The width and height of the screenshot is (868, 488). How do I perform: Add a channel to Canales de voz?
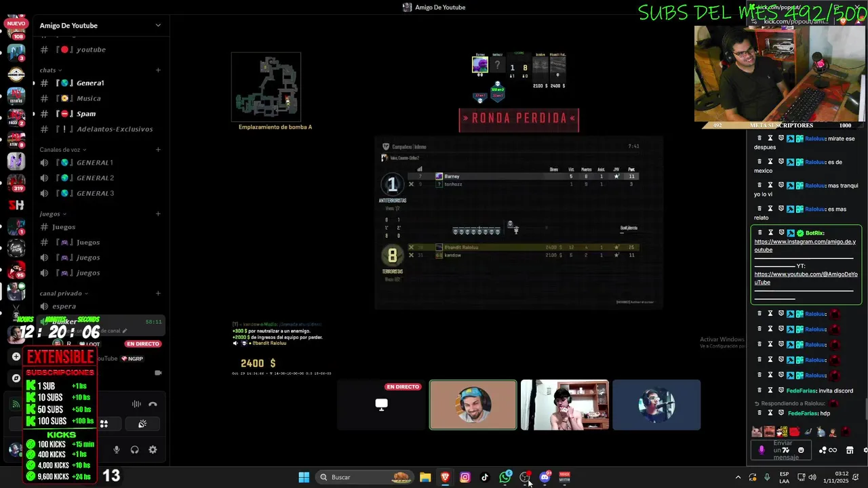(x=158, y=150)
